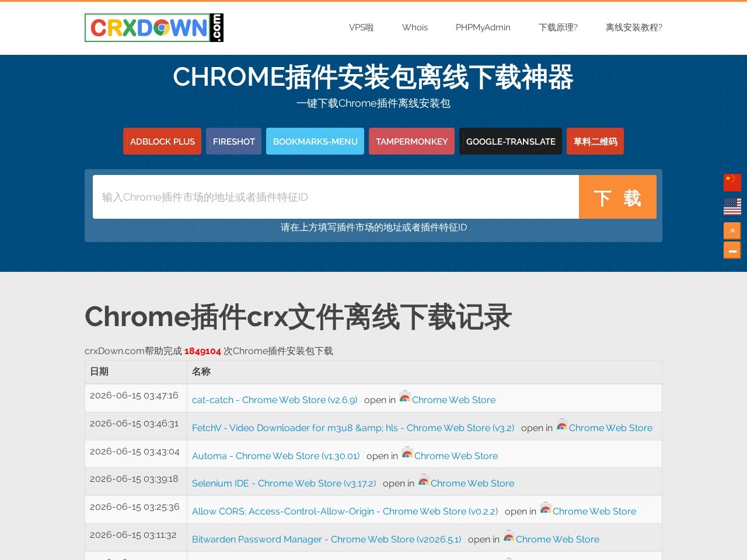747x560 pixels.
Task: Open the Allow CORS v0.2.2 download link
Action: coord(345,512)
